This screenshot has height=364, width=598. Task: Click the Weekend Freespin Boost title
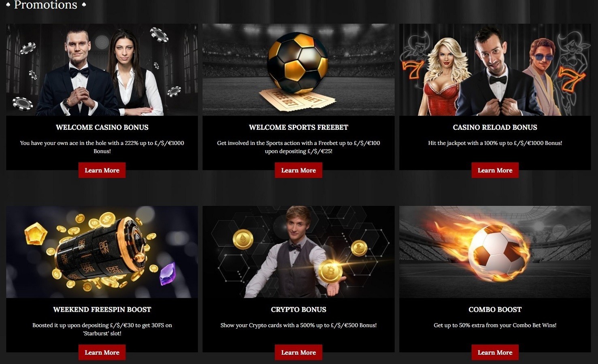102,309
